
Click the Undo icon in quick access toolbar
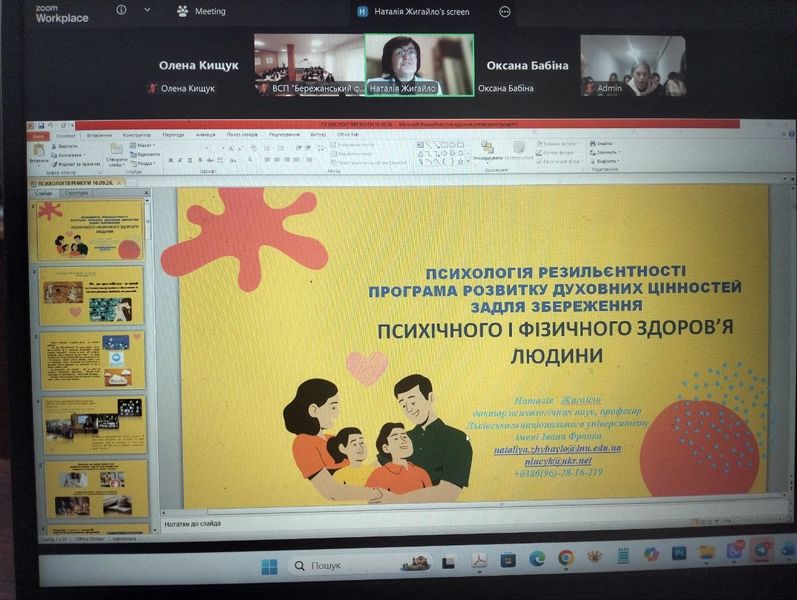(x=50, y=125)
